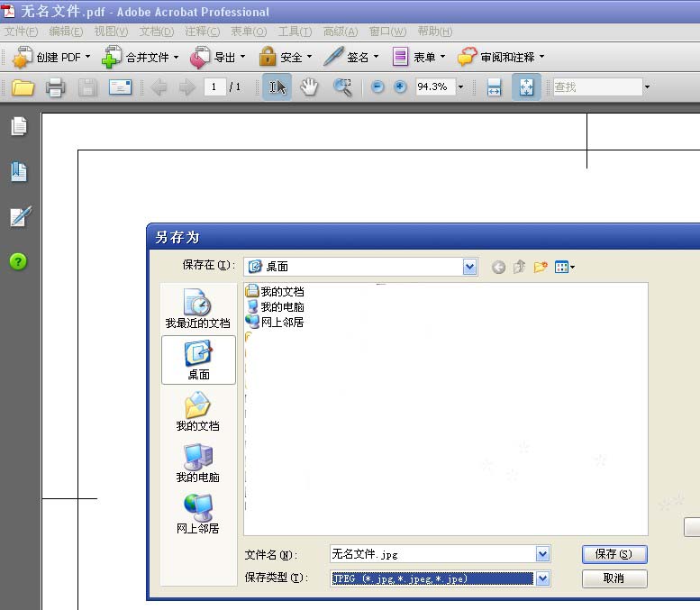Viewport: 700px width, 610px height.
Task: Open the Forms (表单) toolbar menu
Action: click(x=418, y=57)
